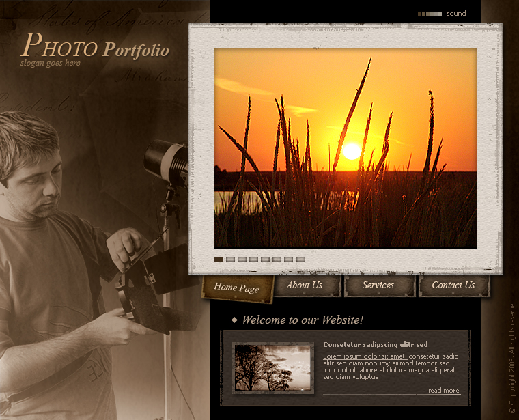Click the diamond bullet beside Welcome heading

234,320
